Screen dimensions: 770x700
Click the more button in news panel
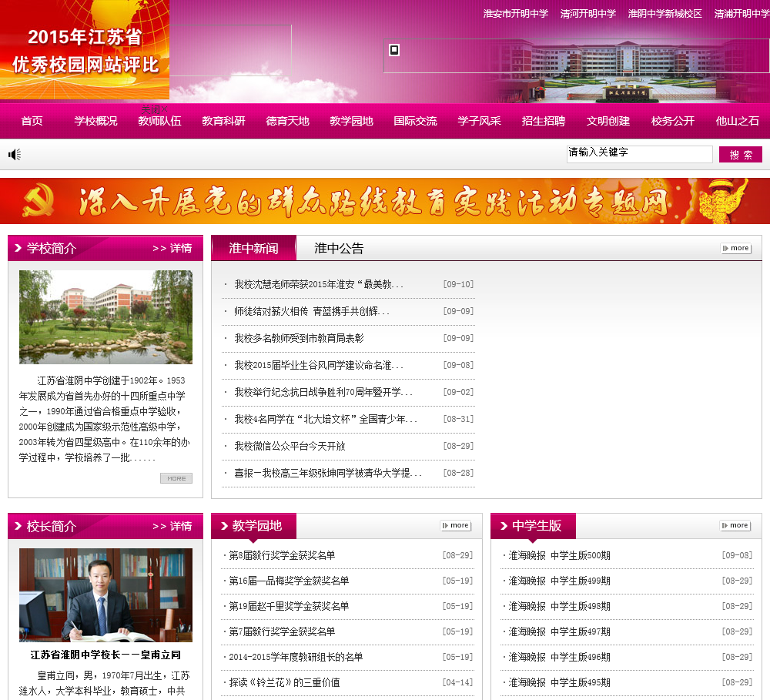click(x=735, y=248)
